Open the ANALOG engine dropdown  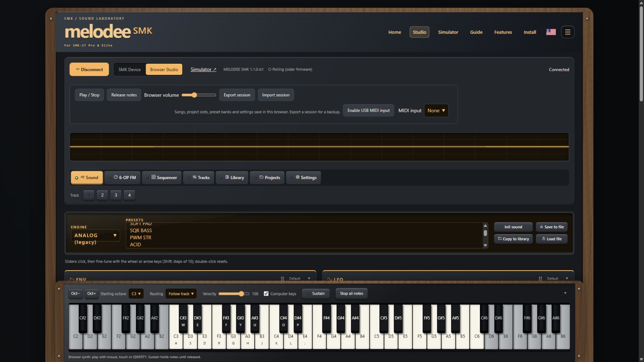click(95, 235)
